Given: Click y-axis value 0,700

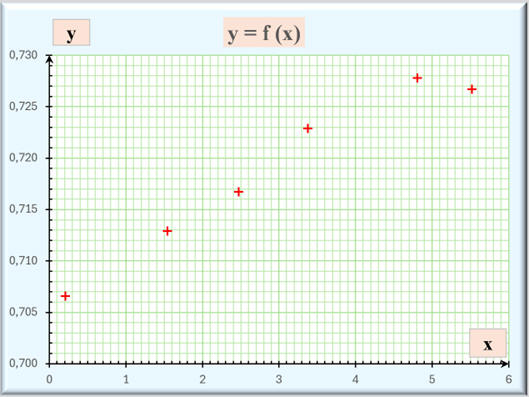Looking at the screenshot, I should point(23,363).
